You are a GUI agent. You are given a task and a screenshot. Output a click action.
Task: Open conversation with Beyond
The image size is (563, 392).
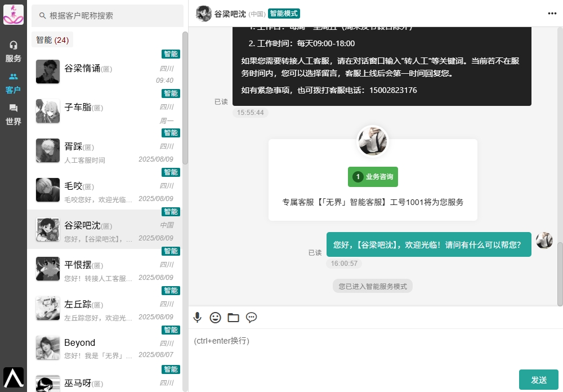pyautogui.click(x=105, y=348)
